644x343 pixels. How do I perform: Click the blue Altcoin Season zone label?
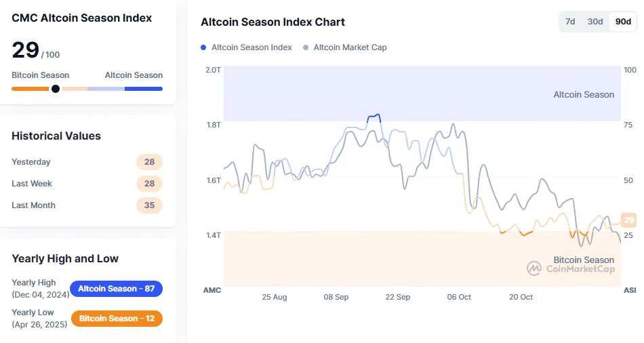584,94
